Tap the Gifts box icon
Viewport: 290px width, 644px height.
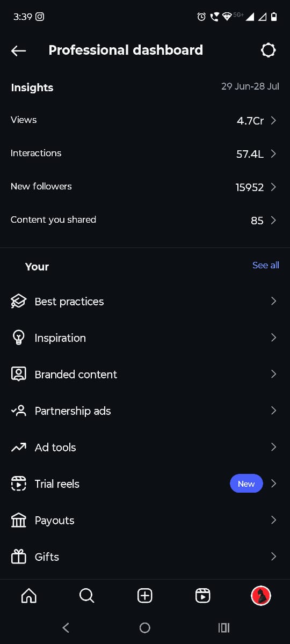point(19,557)
